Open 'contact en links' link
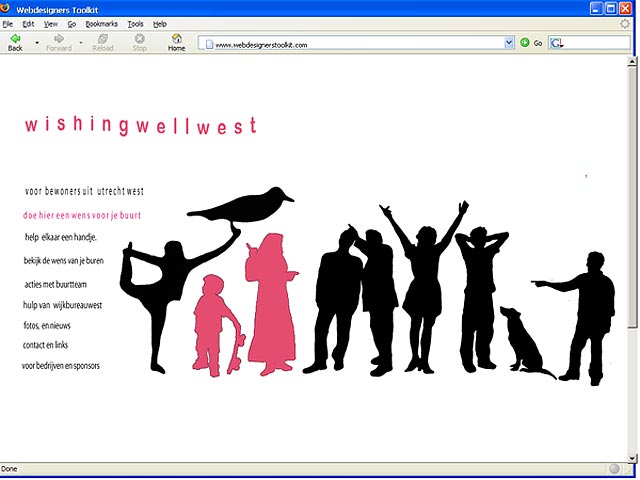 click(x=45, y=345)
